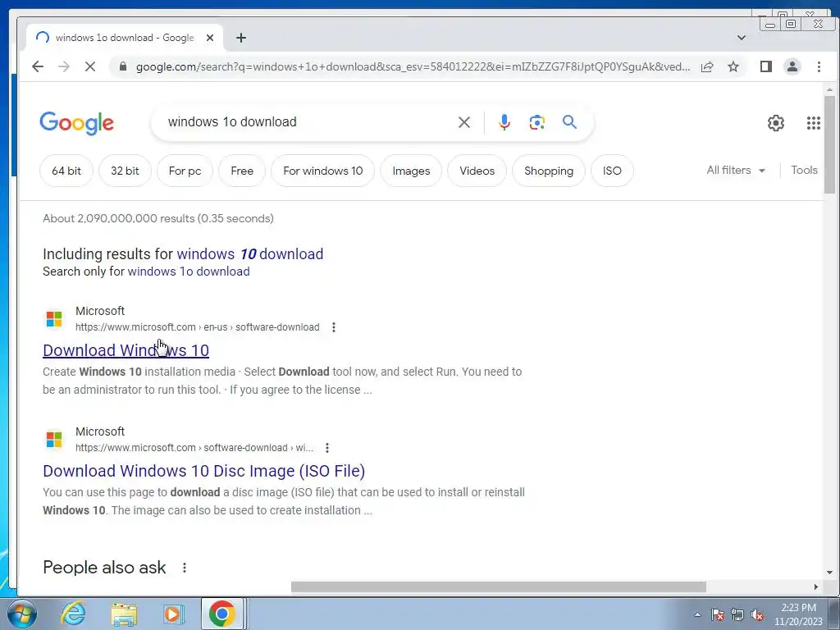Click the scroll down arrow
This screenshot has width=840, height=630.
point(829,573)
